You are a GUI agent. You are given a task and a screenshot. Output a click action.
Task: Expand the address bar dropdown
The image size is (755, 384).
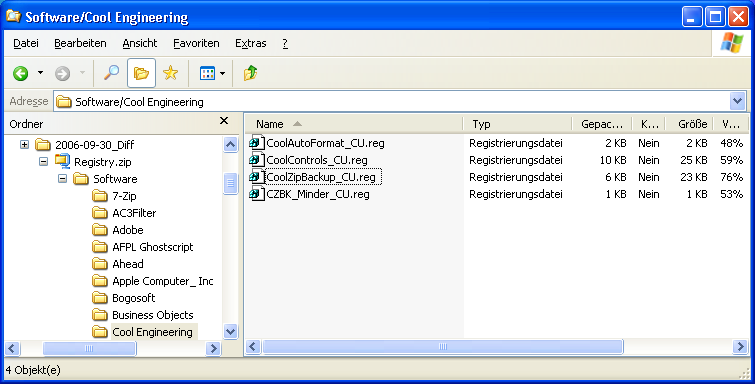click(x=737, y=102)
